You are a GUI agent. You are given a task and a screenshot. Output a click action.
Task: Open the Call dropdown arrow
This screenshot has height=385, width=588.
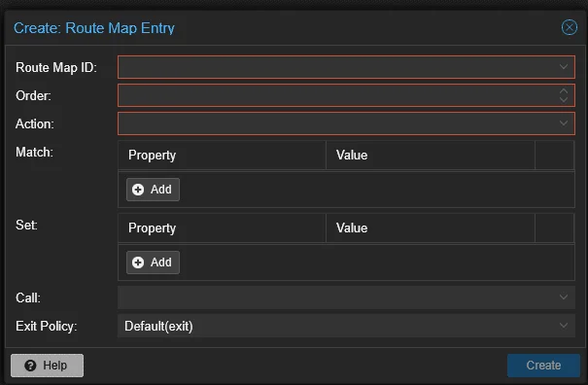point(564,297)
